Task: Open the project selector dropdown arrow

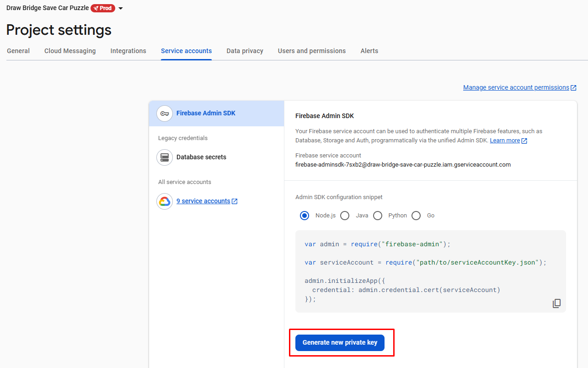Action: point(121,8)
